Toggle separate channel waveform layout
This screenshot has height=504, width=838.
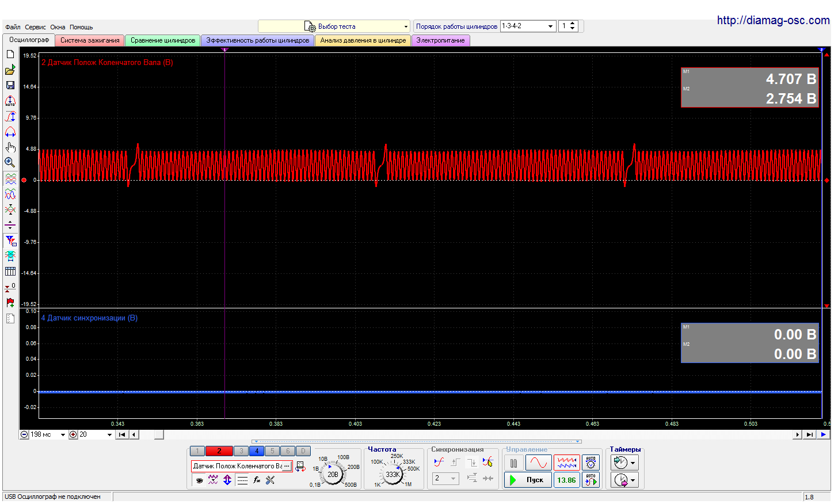(10, 179)
